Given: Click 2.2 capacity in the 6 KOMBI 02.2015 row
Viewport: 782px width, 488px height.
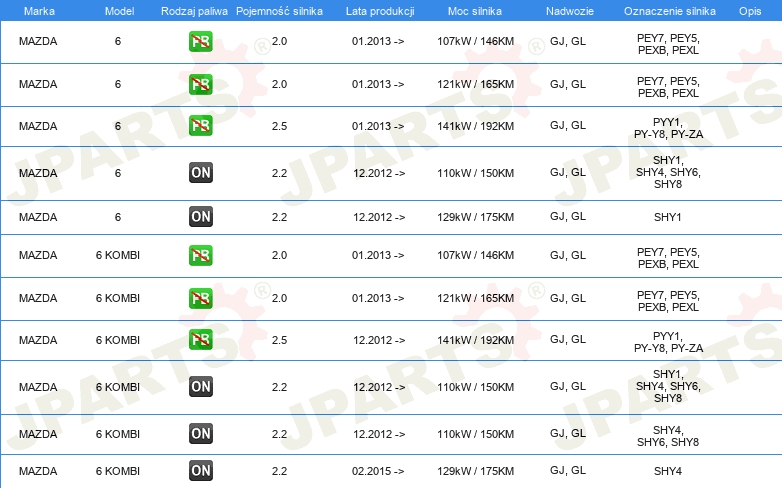Looking at the screenshot, I should click(x=279, y=471).
